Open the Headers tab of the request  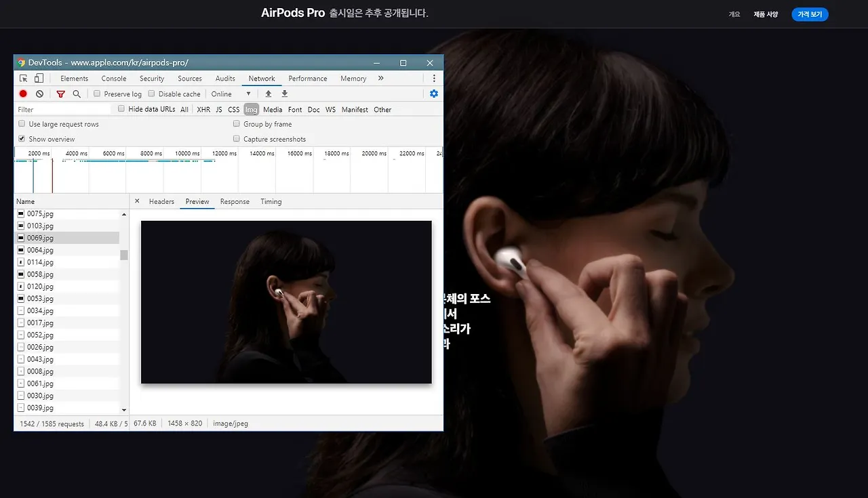point(161,201)
